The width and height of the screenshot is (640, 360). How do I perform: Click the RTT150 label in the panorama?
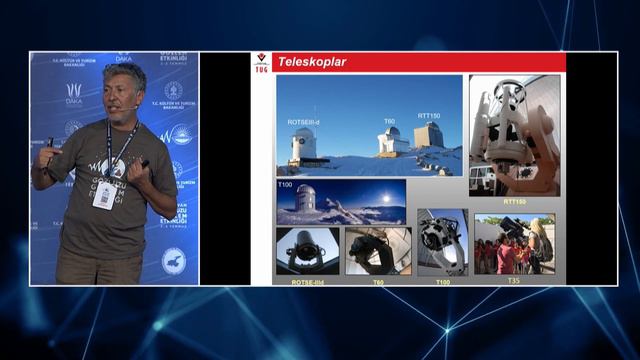429,116
